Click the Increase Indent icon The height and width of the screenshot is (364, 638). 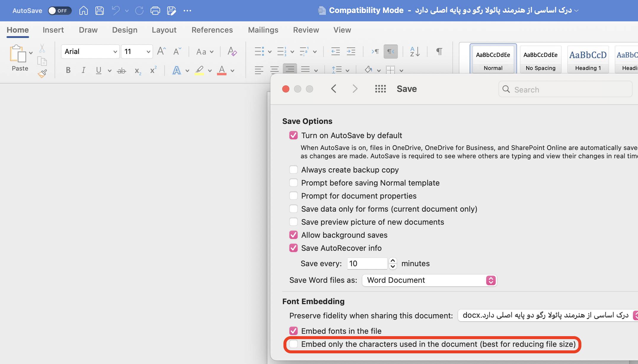pos(351,52)
